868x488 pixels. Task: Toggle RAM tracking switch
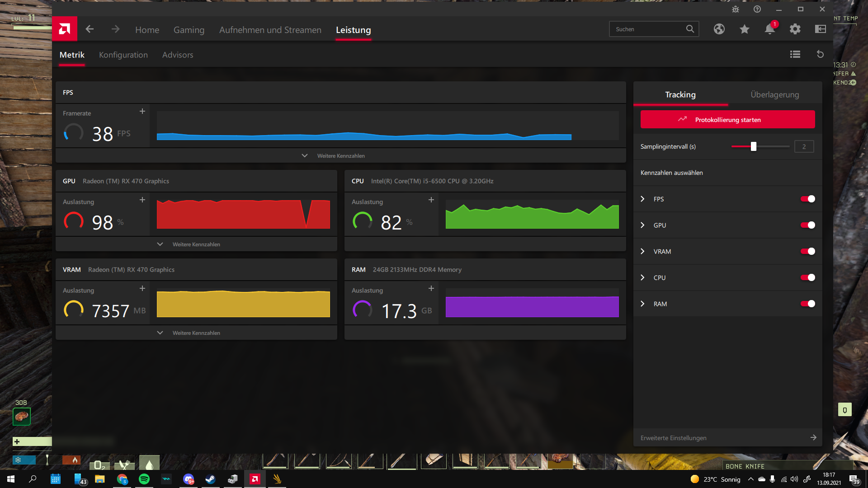[807, 304]
